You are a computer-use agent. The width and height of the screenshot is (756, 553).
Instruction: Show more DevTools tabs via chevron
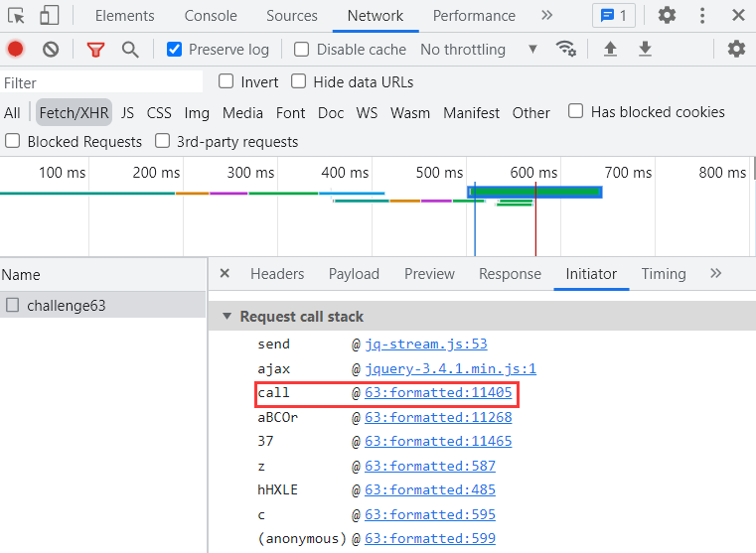[x=546, y=15]
